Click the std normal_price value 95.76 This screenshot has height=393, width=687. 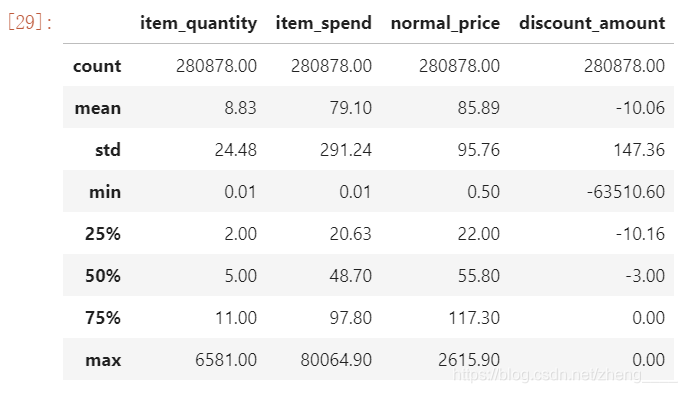coord(479,150)
